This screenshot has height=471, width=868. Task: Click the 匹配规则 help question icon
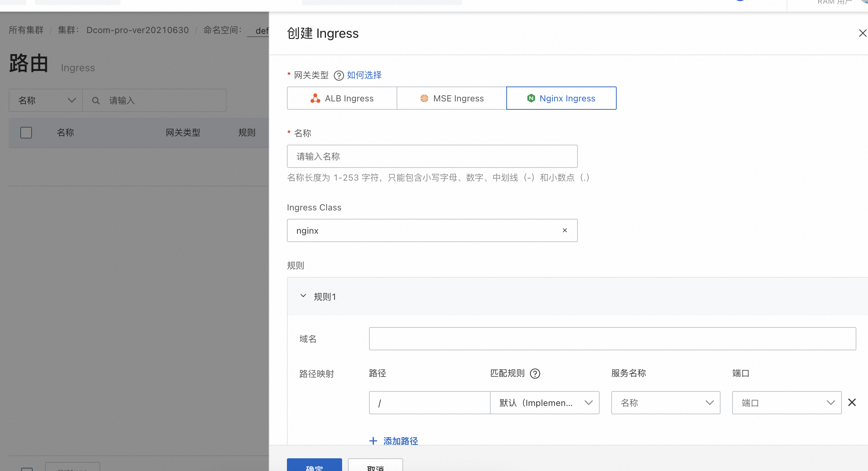(x=535, y=374)
